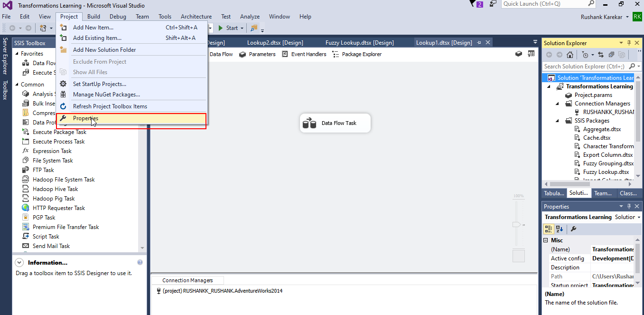Open the Properties object selector dropdown
644x315 pixels.
point(639,217)
